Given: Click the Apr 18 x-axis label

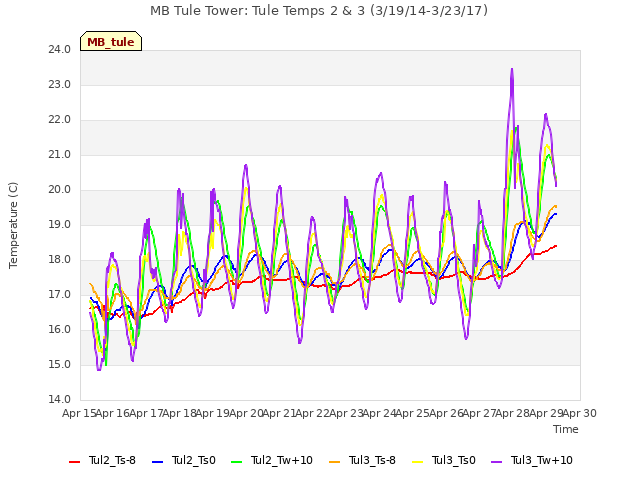Looking at the screenshot, I should coord(180,413).
